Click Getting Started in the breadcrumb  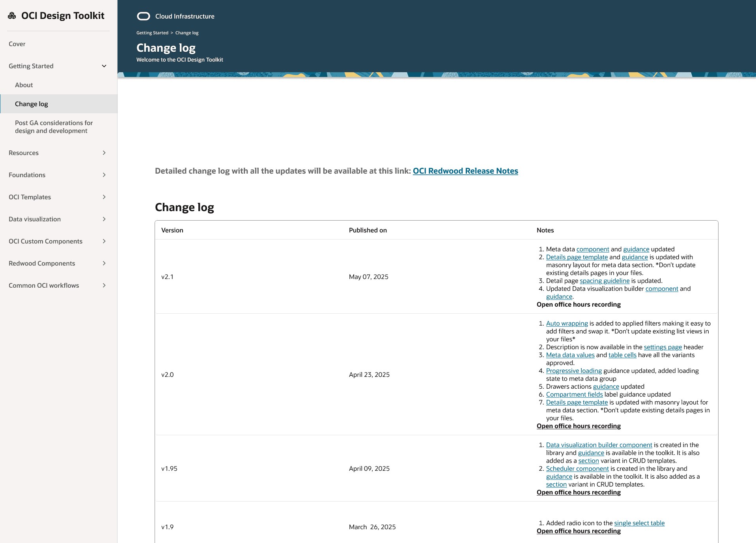(x=152, y=33)
